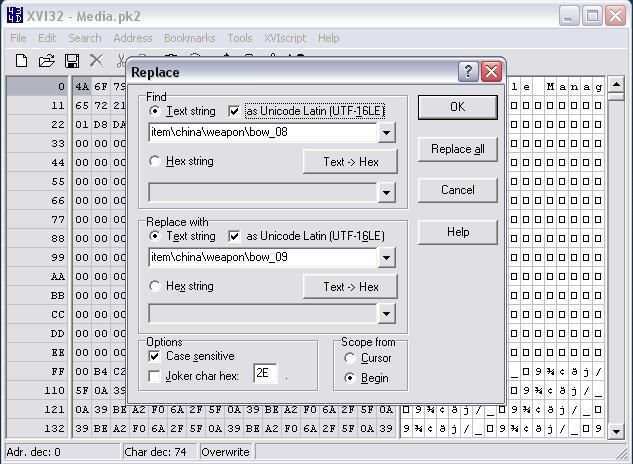
Task: Click address row label FF
Action: click(58, 372)
